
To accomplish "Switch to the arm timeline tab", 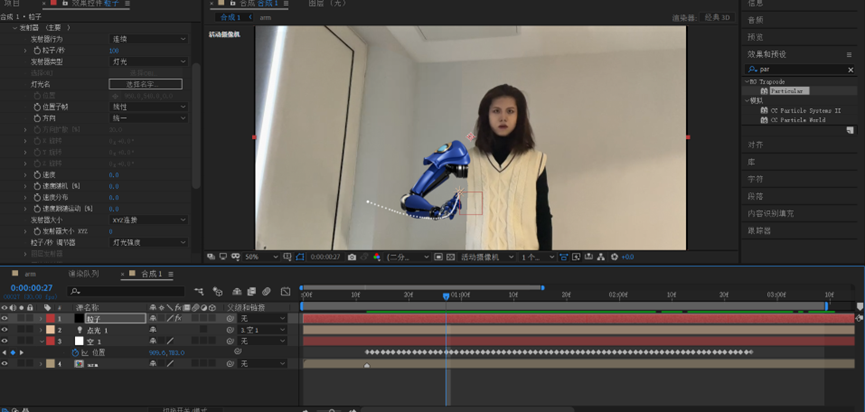I will (x=30, y=274).
